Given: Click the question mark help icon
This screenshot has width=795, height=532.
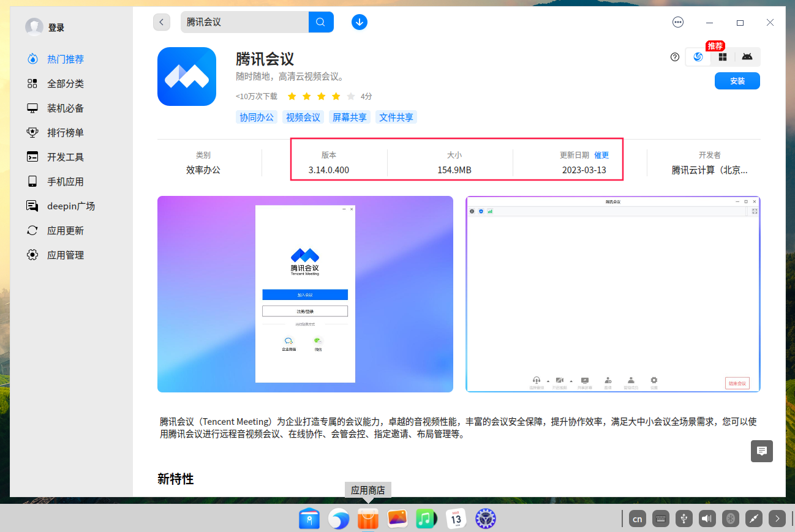Looking at the screenshot, I should (x=675, y=57).
